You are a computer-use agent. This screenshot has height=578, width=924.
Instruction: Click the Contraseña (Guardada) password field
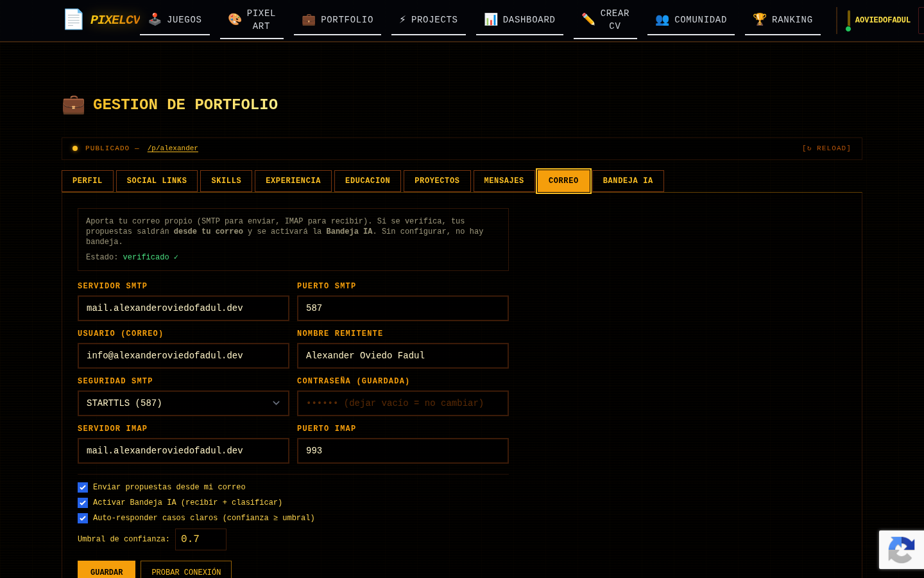[x=403, y=403]
